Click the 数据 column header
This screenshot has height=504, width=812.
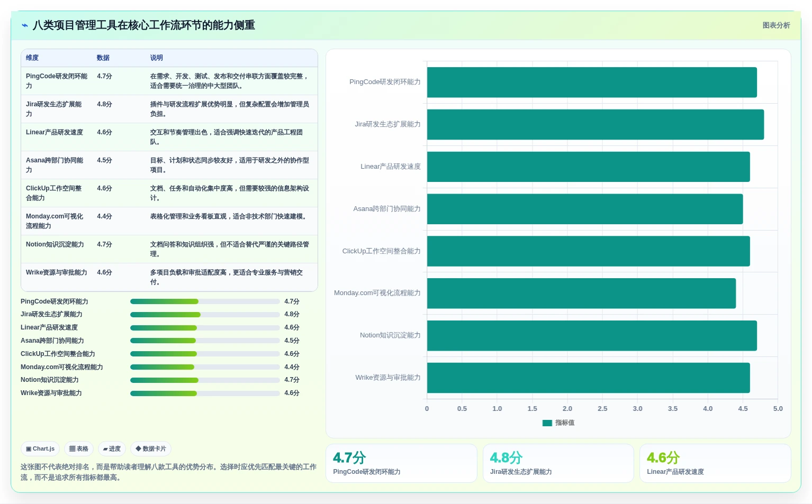[x=103, y=58]
